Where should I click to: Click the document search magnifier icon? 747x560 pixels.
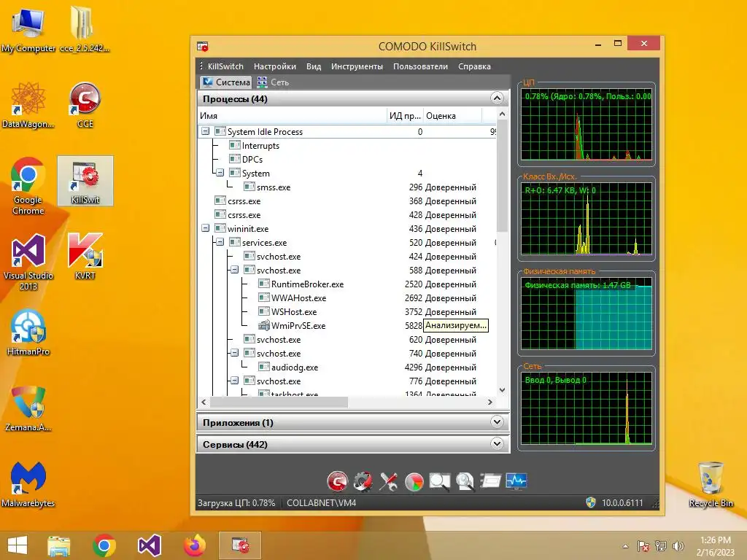[465, 481]
